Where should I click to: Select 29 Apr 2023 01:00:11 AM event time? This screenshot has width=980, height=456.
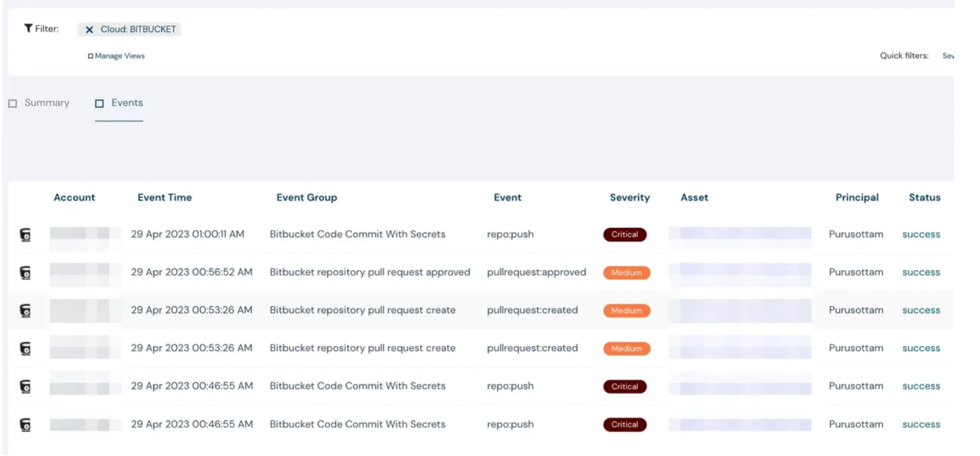188,234
